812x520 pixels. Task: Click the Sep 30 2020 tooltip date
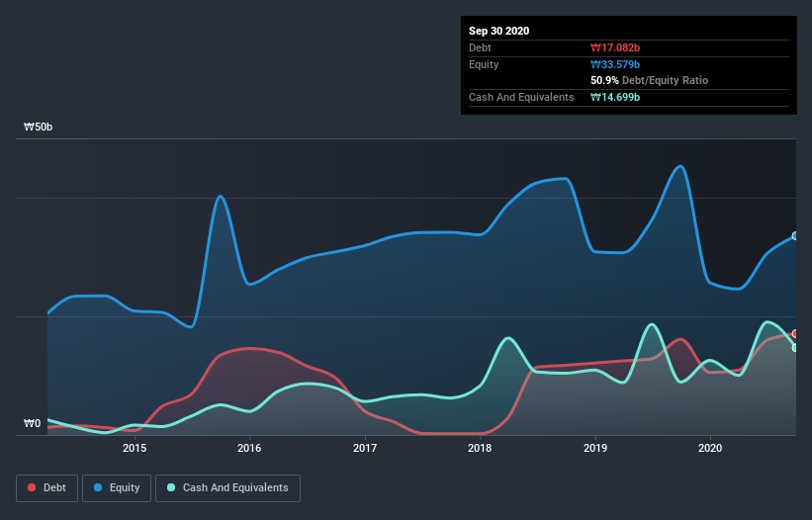point(499,31)
